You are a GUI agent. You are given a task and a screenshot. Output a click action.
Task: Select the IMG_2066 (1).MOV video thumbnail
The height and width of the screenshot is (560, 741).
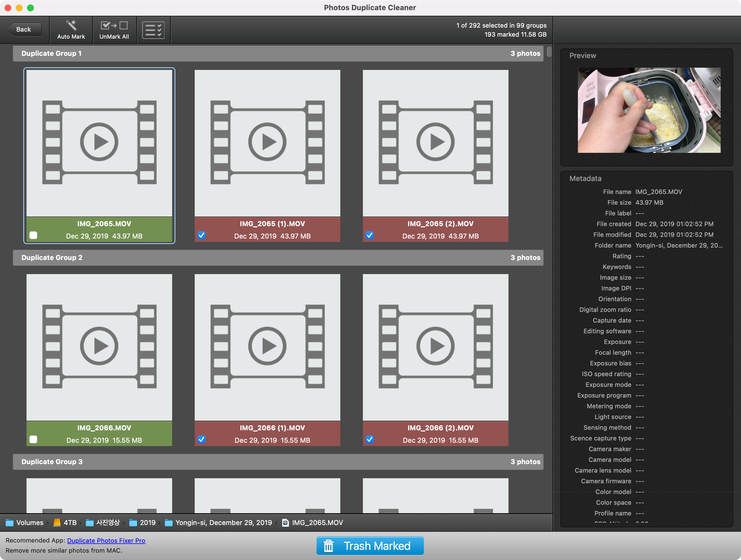pyautogui.click(x=267, y=347)
